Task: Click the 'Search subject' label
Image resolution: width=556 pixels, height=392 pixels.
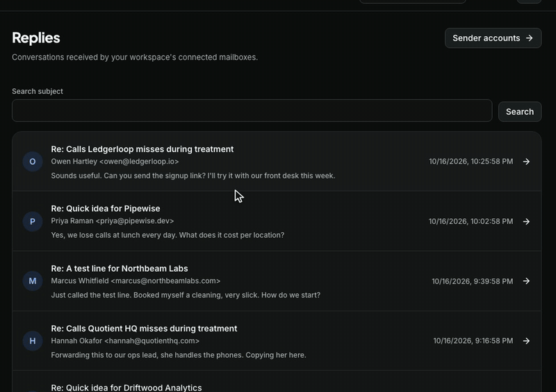Action: [x=38, y=91]
